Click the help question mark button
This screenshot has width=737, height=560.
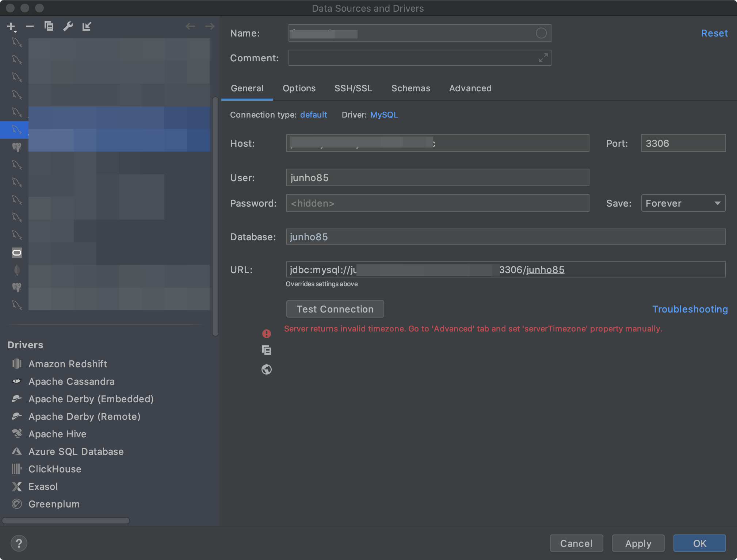pos(19,543)
